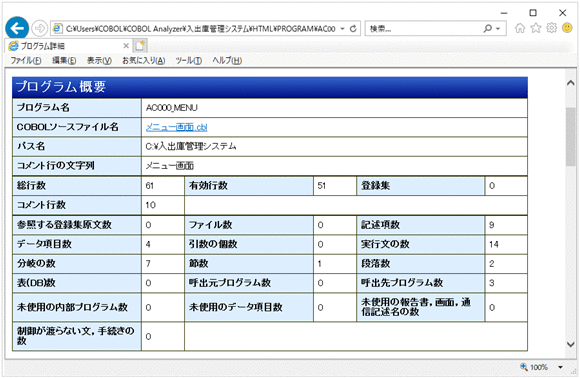Screen dimensions: 580x378
Task: Go back with the blue back arrow
Action: (17, 28)
